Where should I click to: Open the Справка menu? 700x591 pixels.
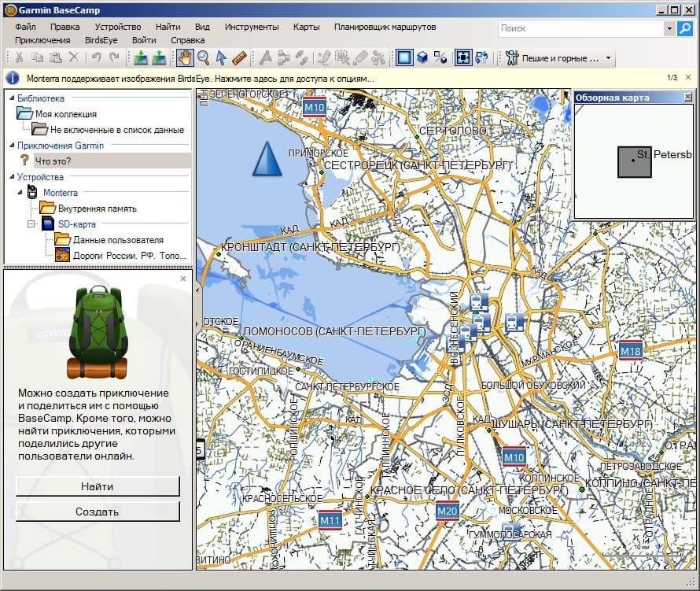(188, 40)
